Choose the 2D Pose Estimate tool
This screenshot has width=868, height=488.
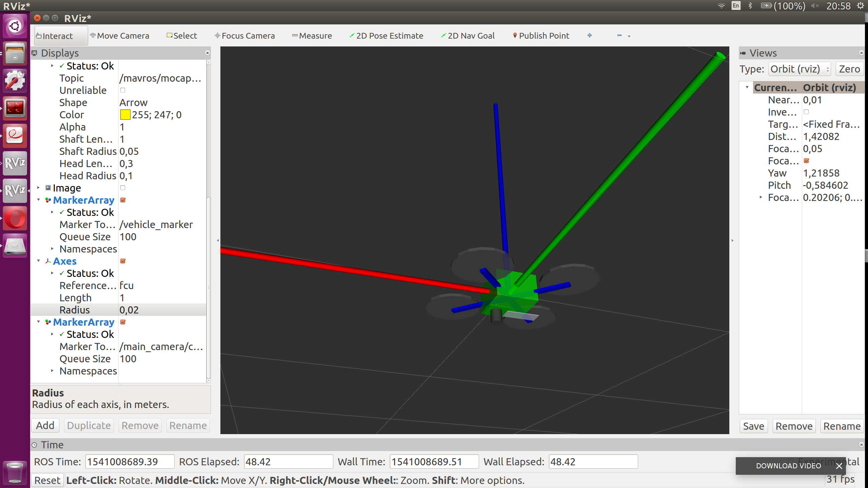pyautogui.click(x=386, y=36)
